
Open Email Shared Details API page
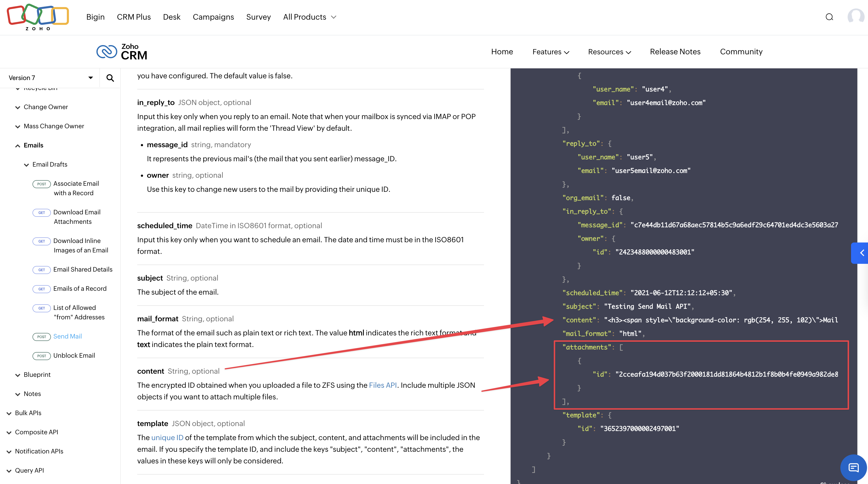pos(82,269)
